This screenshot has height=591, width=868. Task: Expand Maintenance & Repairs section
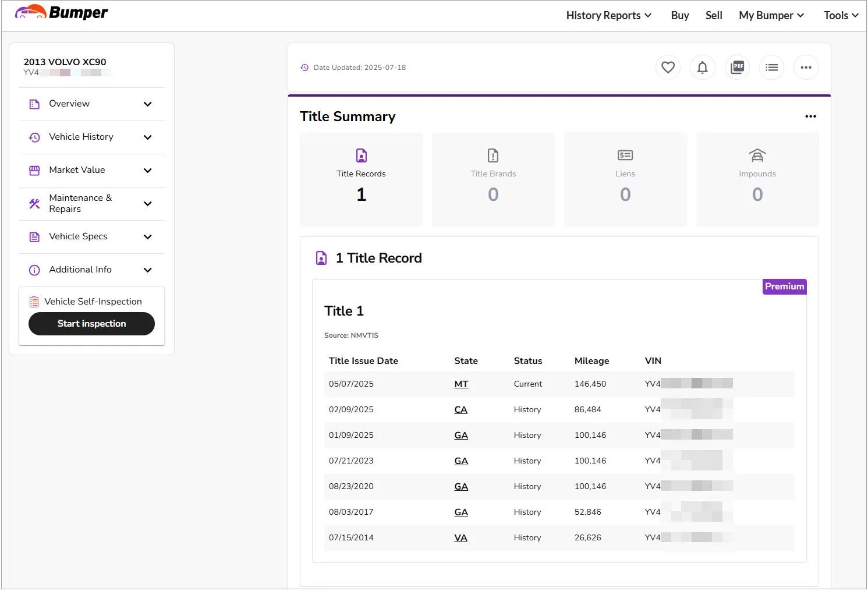(x=91, y=204)
